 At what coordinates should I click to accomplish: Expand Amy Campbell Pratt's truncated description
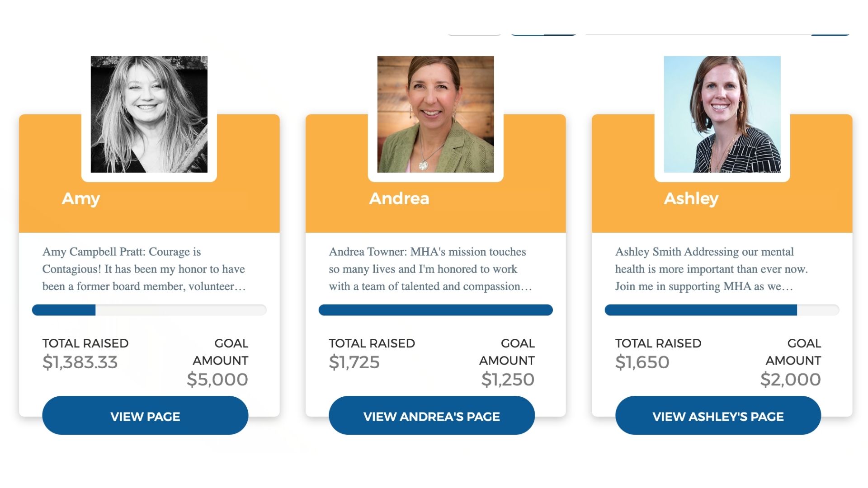pos(144,269)
